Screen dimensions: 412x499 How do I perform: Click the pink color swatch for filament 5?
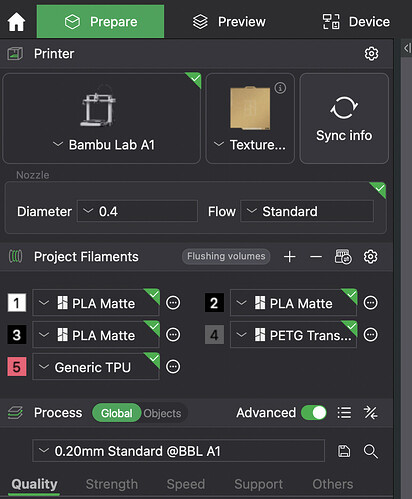point(17,367)
